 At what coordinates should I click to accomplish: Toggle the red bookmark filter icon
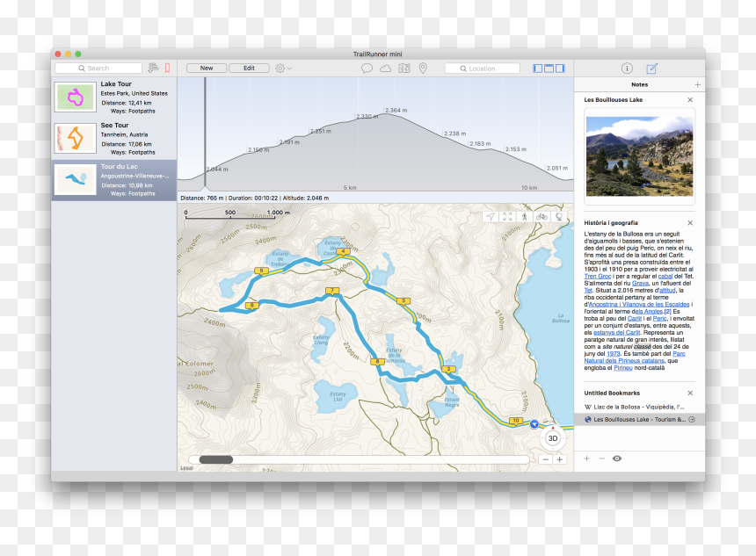(x=167, y=68)
